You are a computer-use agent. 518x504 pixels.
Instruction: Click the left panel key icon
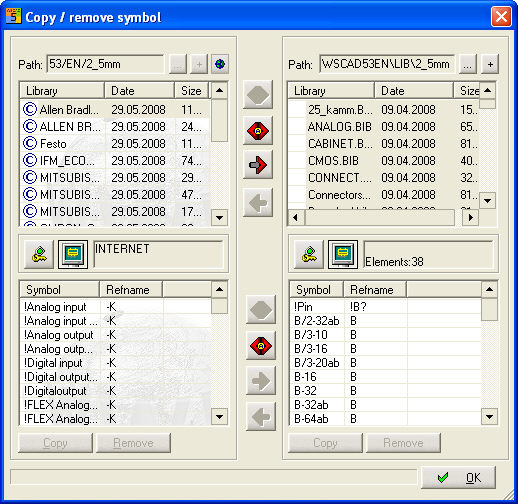click(x=39, y=254)
